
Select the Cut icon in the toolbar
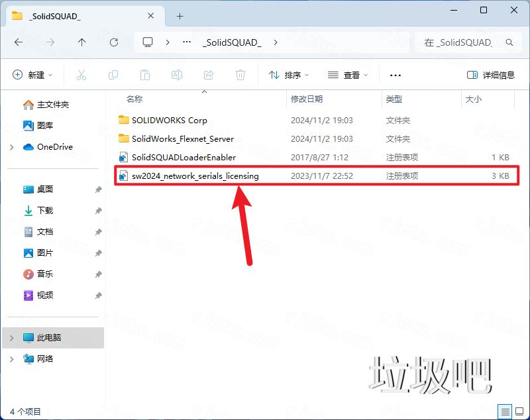coord(81,74)
